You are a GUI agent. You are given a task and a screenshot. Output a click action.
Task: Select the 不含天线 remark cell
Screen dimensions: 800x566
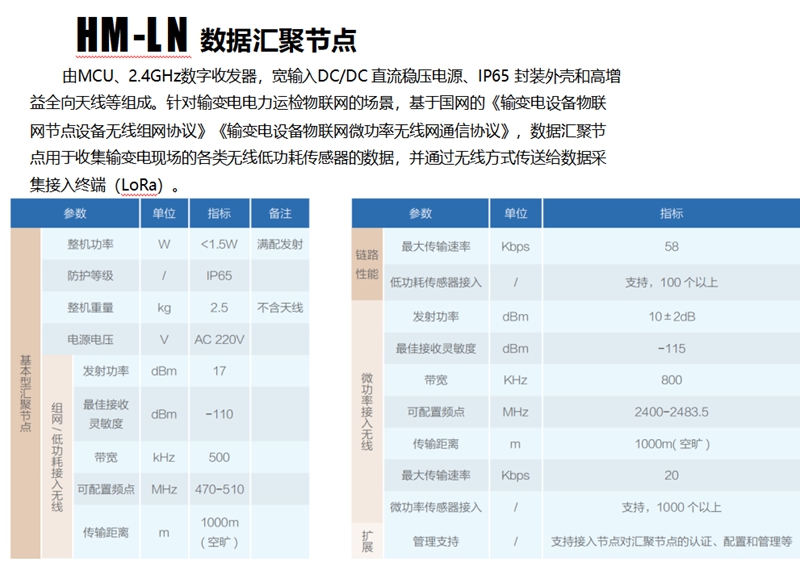280,307
